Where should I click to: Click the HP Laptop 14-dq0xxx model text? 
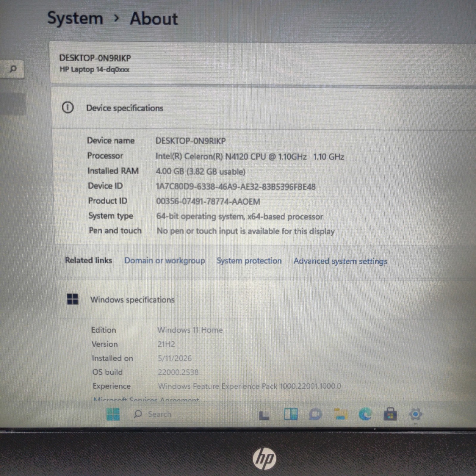pyautogui.click(x=95, y=70)
